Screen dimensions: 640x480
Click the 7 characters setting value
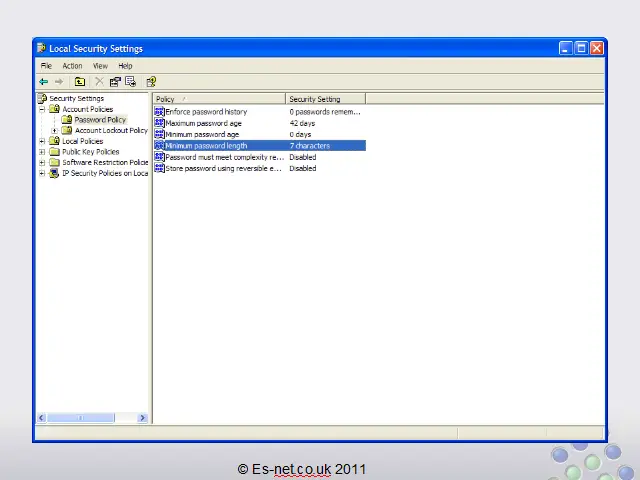309,146
